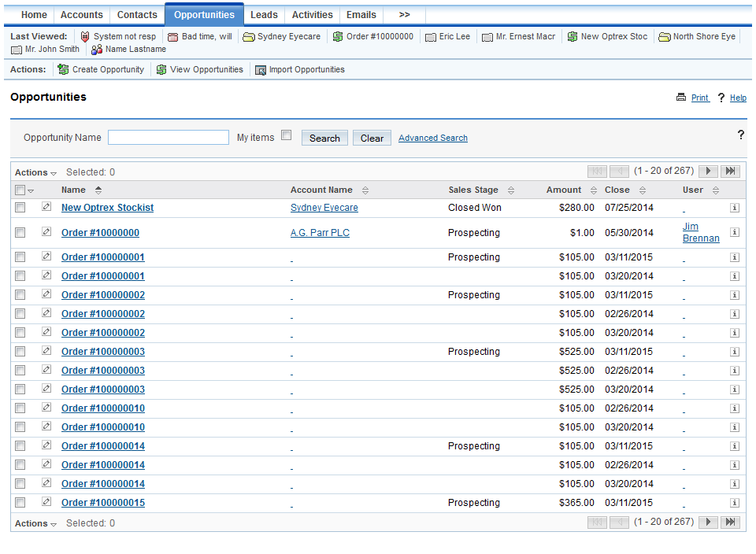Click edit pencil for Order #100000003 closing 02/26/2014

(46, 370)
